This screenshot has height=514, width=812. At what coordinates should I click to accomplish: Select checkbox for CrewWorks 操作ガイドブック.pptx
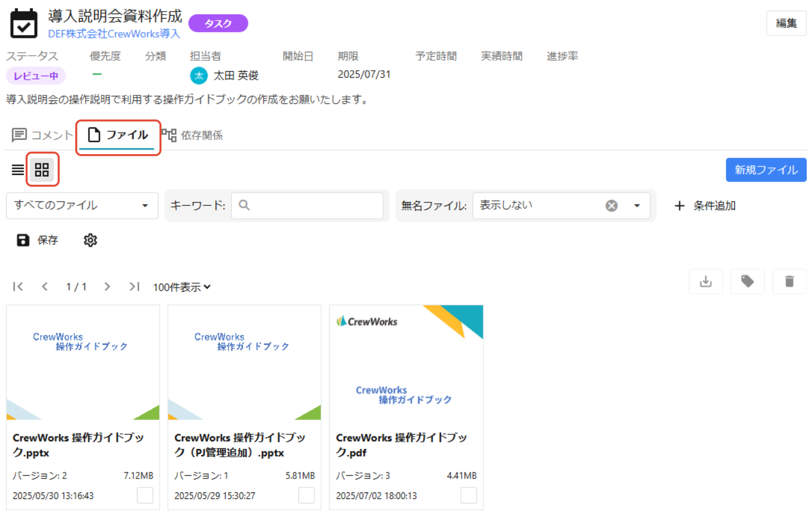click(x=145, y=495)
